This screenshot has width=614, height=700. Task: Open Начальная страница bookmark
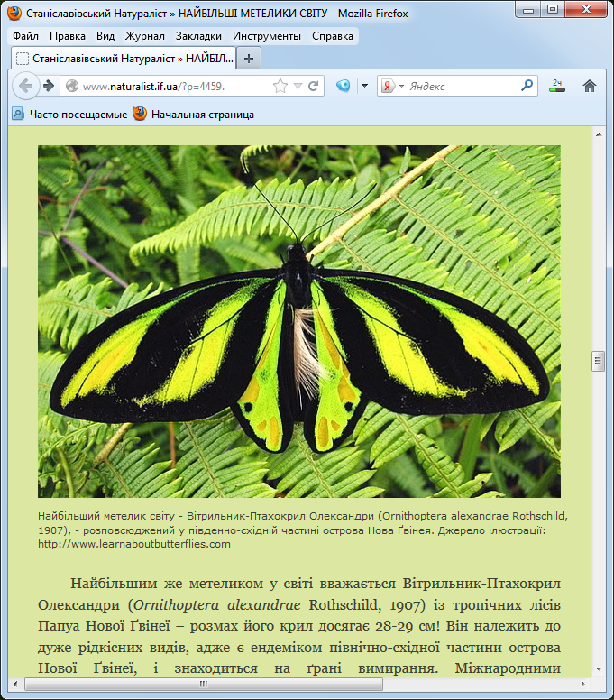pyautogui.click(x=193, y=115)
